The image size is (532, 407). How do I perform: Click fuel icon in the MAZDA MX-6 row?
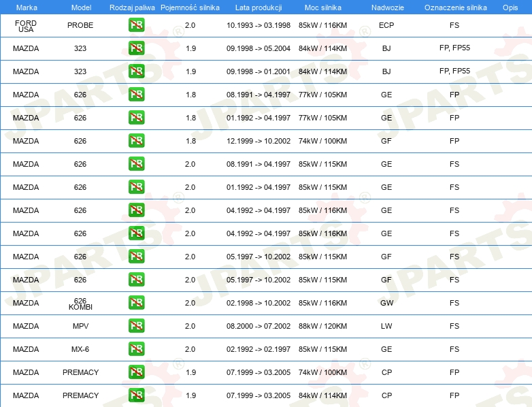[136, 349]
